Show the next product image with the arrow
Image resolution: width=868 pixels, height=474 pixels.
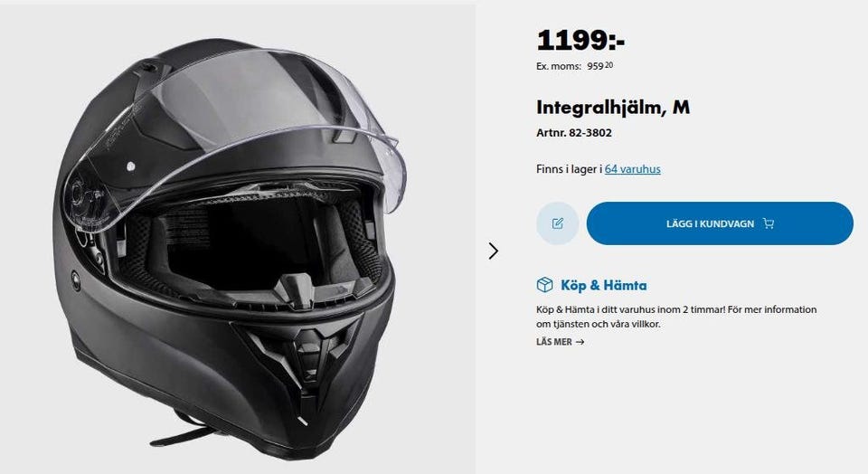494,251
